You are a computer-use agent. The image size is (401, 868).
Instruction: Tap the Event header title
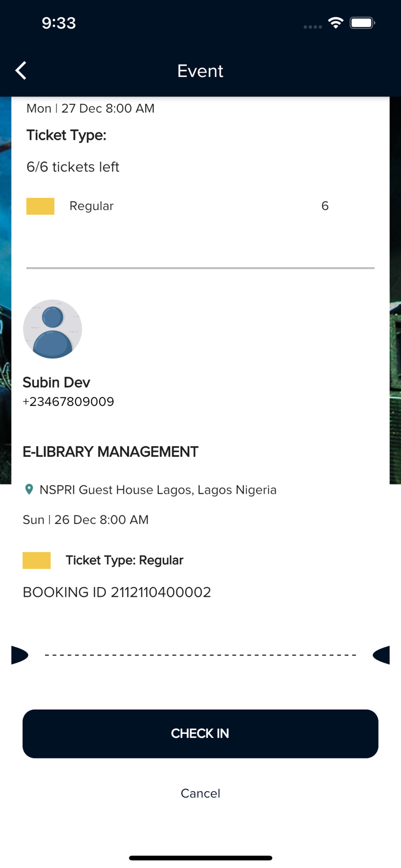point(200,71)
